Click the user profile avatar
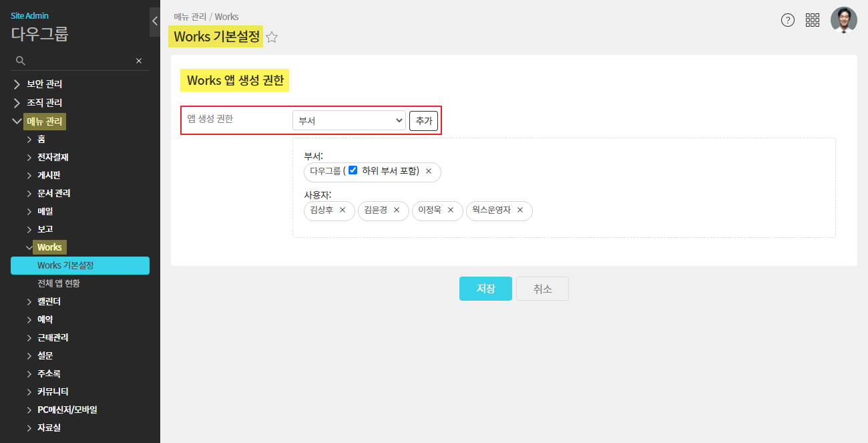868x443 pixels. coord(843,20)
